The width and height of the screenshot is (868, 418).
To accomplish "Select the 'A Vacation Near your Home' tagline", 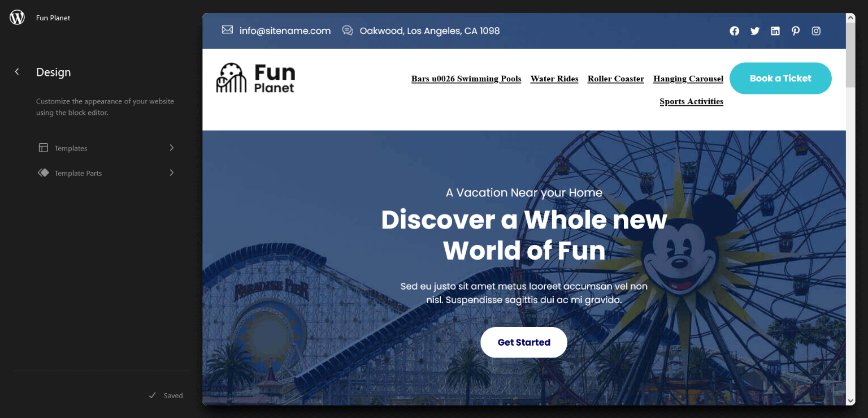I will point(524,192).
